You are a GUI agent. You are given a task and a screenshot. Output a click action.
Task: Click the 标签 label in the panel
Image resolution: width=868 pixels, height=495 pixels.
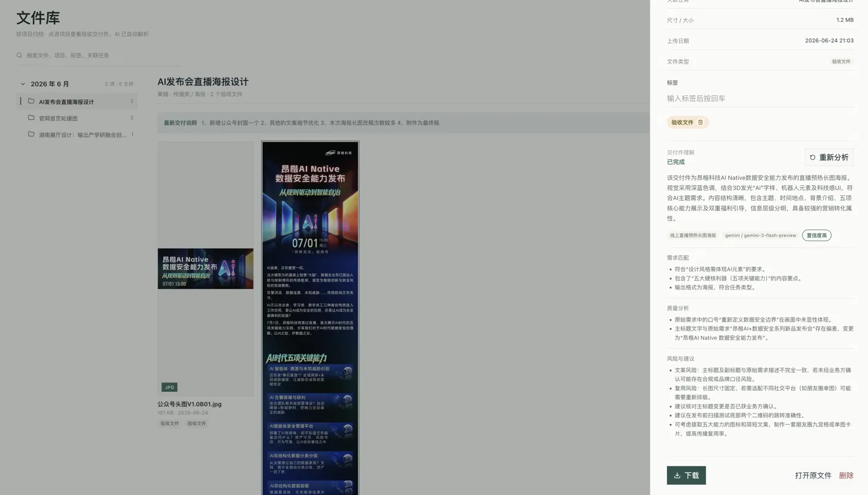coord(672,83)
